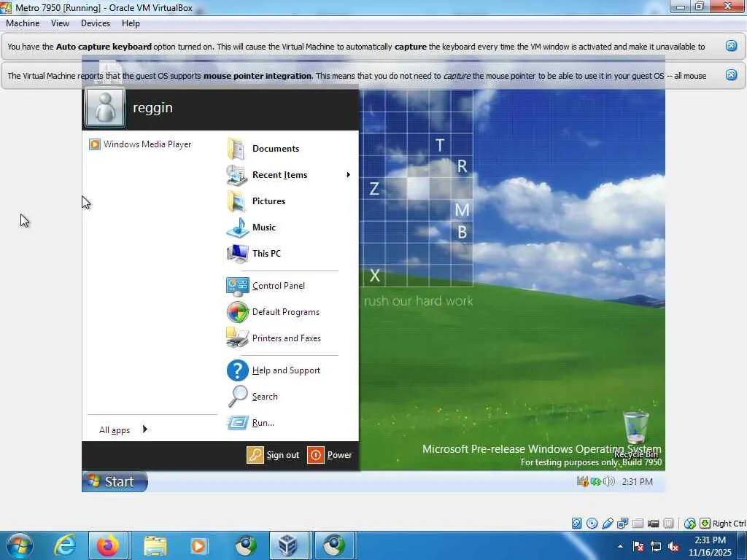Click host clock showing 11/16/2025
This screenshot has height=560, width=747.
coord(710,546)
